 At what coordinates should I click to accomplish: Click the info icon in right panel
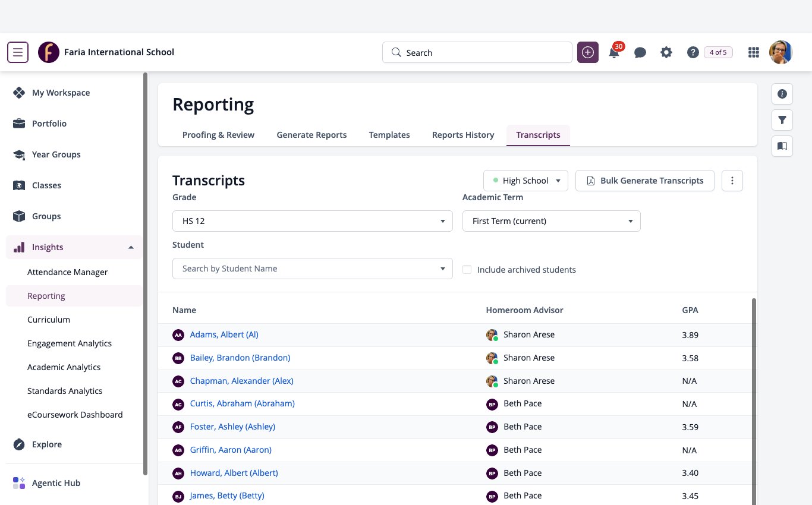[x=782, y=94]
